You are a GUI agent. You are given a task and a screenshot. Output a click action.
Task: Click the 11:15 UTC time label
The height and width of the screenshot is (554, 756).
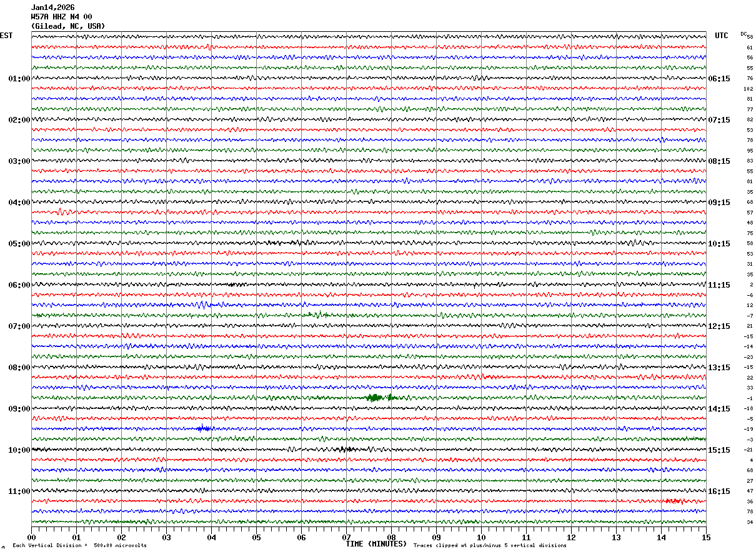point(719,285)
